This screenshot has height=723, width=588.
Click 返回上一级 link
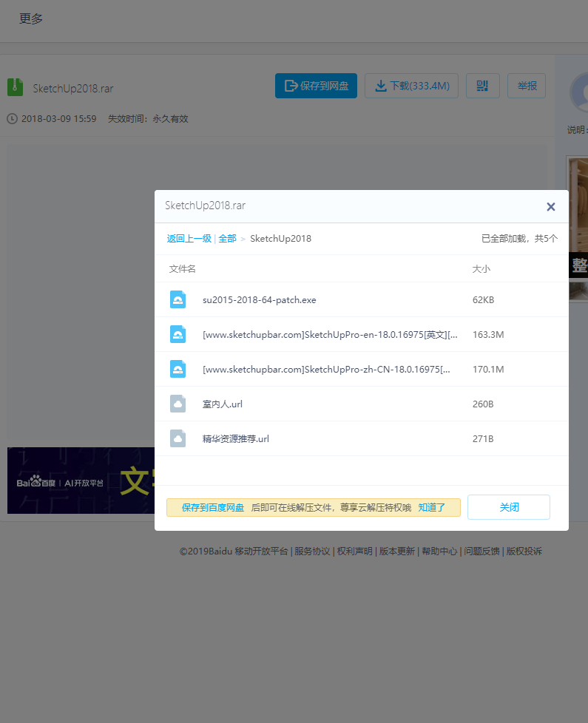[x=189, y=238]
